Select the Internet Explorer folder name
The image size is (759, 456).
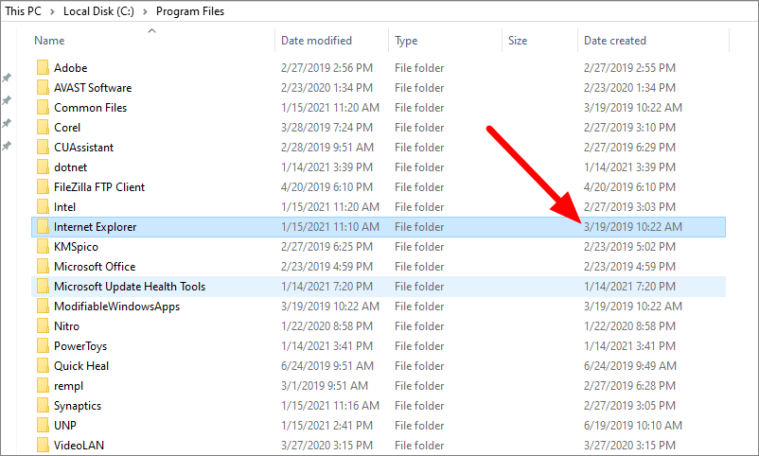(95, 227)
